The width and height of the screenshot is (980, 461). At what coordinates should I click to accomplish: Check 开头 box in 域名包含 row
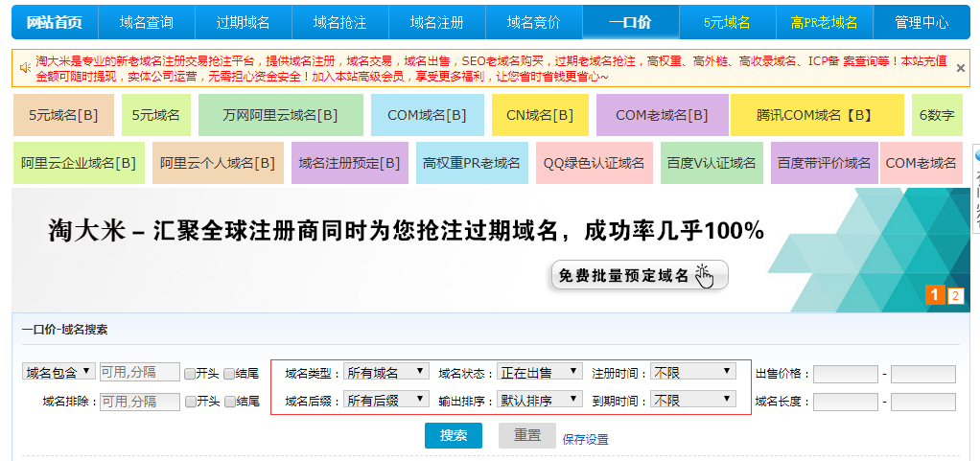coord(190,373)
